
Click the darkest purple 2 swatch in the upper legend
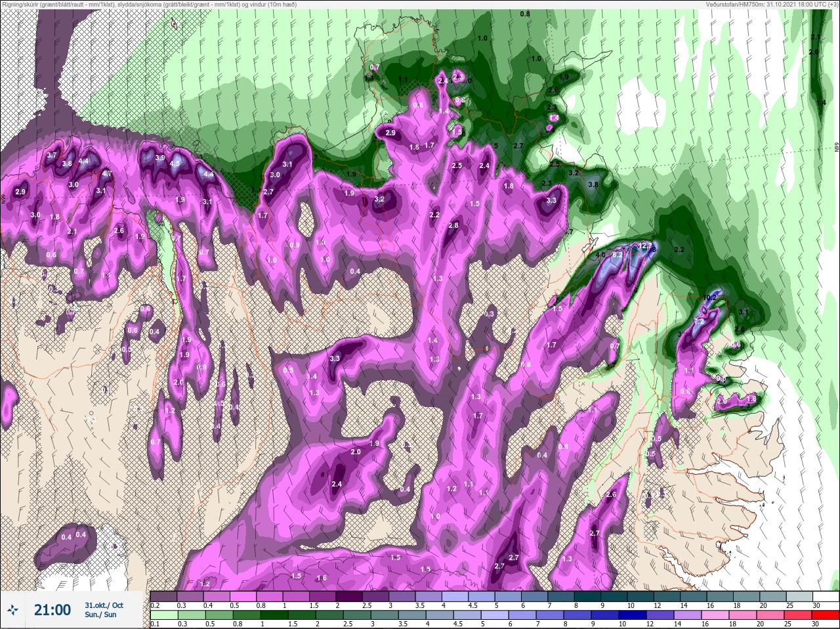click(349, 597)
